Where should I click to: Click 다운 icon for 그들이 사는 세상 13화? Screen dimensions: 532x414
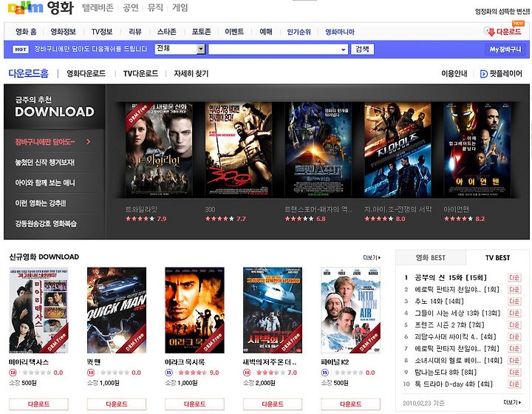tap(514, 313)
